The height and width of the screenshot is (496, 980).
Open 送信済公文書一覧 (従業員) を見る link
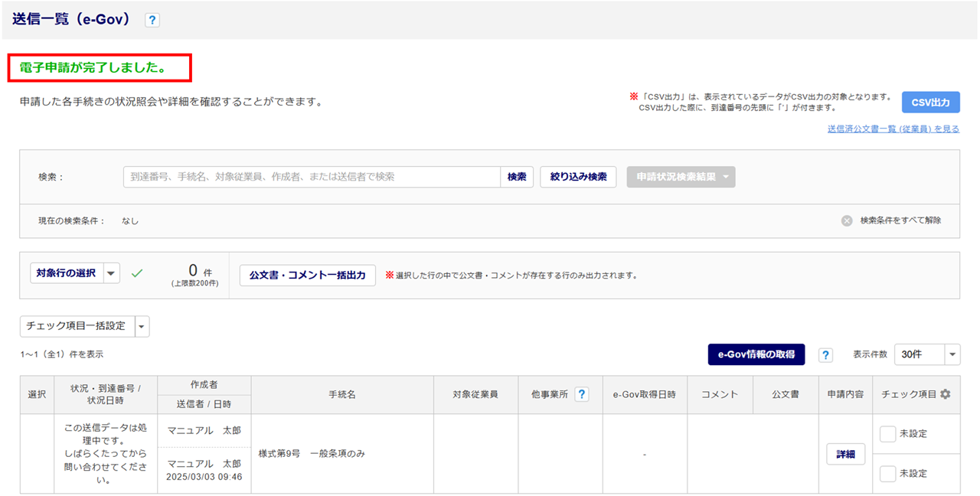tap(893, 129)
